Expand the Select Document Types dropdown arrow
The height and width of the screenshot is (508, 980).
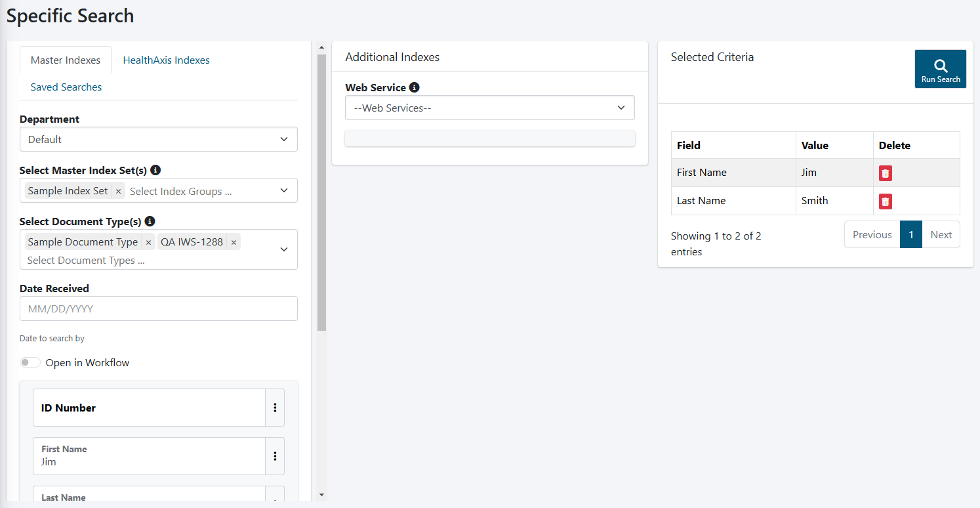point(284,249)
